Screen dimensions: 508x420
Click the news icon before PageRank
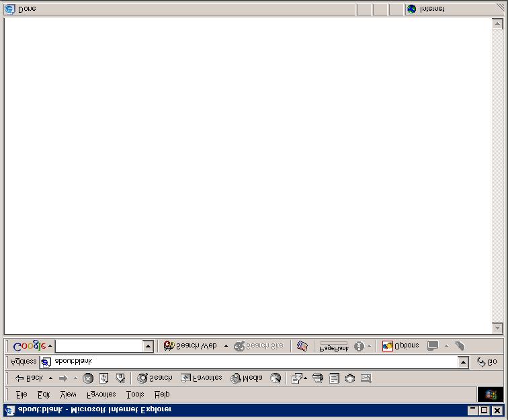click(x=302, y=346)
